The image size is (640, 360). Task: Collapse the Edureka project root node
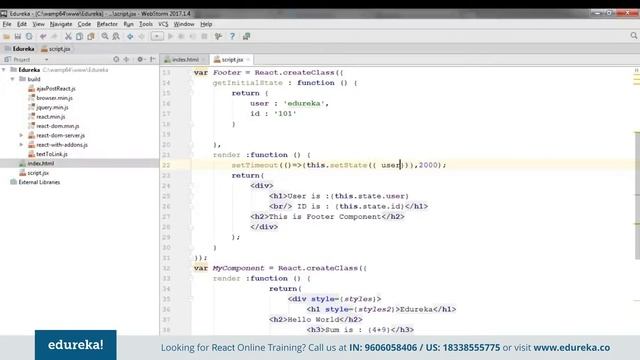[4, 70]
